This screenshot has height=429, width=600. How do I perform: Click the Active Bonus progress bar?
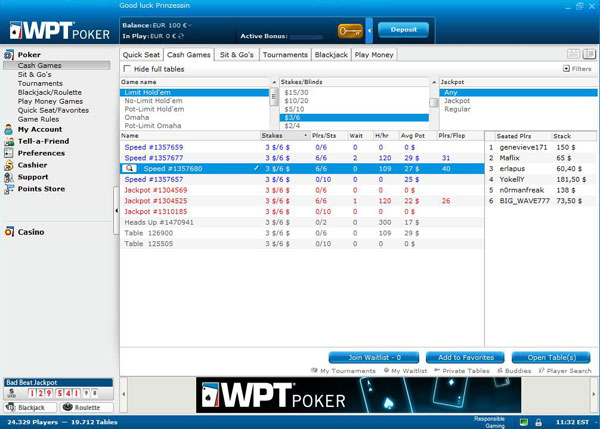306,37
